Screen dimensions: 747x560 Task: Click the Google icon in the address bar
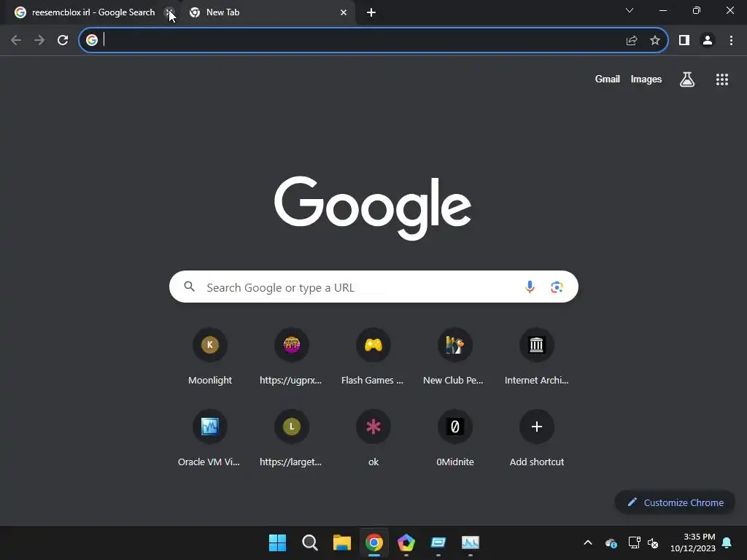click(91, 40)
